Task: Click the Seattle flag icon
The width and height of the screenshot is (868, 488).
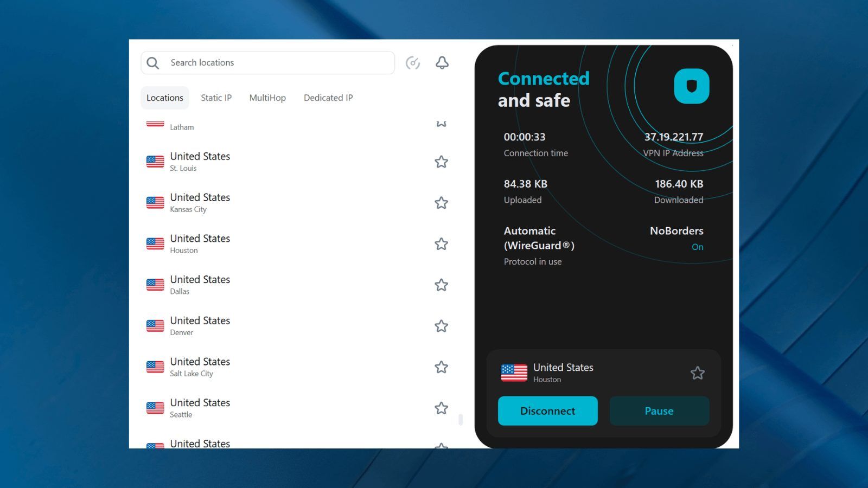Action: pyautogui.click(x=155, y=408)
